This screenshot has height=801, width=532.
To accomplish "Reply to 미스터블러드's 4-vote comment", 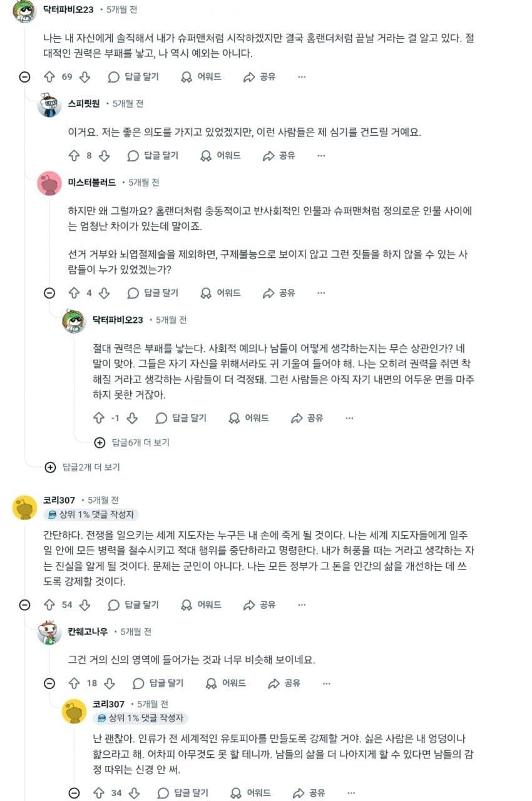I will tap(152, 293).
